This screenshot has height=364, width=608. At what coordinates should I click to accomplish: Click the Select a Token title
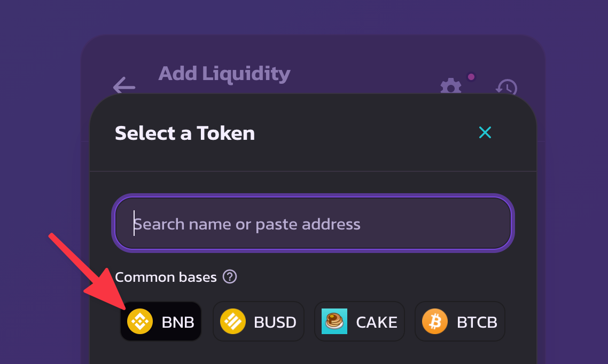[185, 133]
